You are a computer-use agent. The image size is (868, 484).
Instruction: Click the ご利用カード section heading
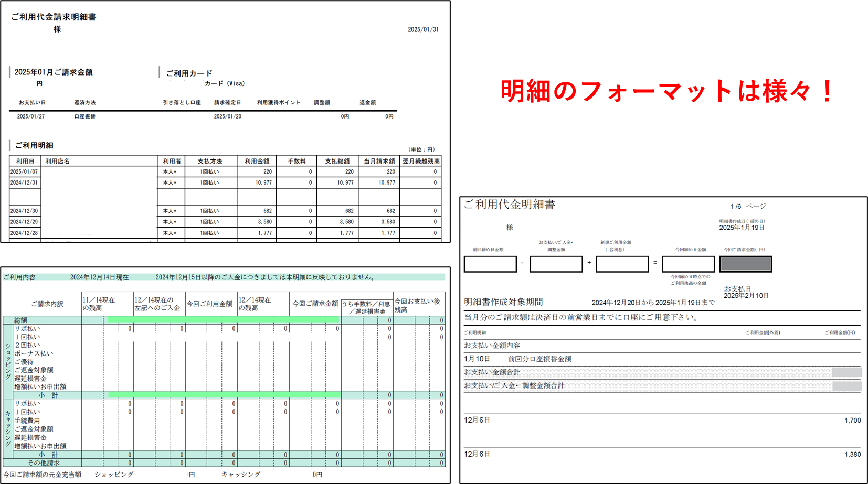point(189,73)
